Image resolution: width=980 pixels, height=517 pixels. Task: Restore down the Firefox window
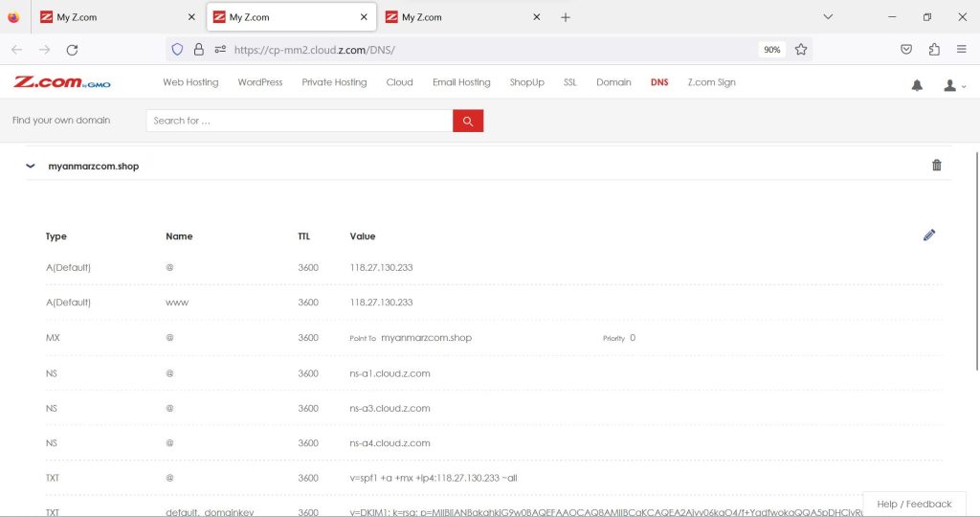click(x=926, y=17)
